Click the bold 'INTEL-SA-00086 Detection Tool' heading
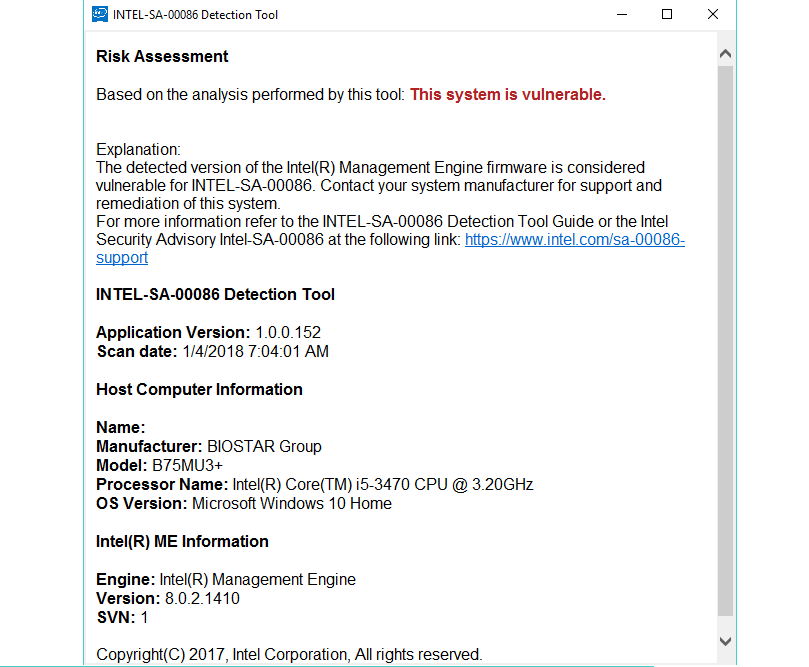809x667 pixels. click(x=215, y=295)
